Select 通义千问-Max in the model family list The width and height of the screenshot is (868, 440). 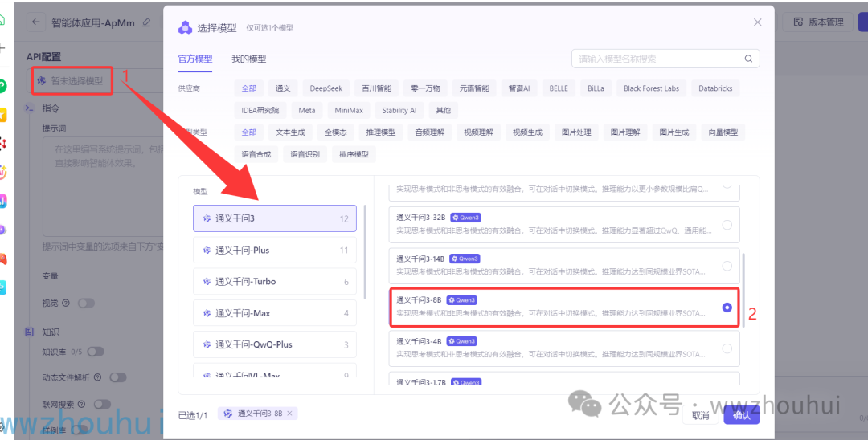275,313
